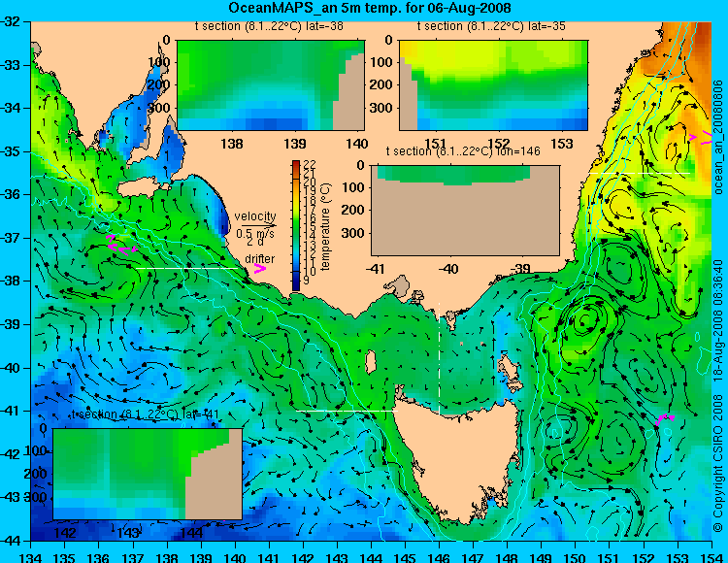Click the magenta drifter marker near 152.6E, -41.2
Screen dimensions: 728x563
[664, 418]
